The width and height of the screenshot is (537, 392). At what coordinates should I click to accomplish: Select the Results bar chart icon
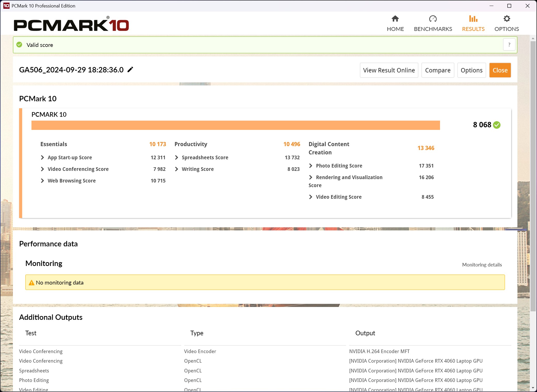[x=473, y=19]
